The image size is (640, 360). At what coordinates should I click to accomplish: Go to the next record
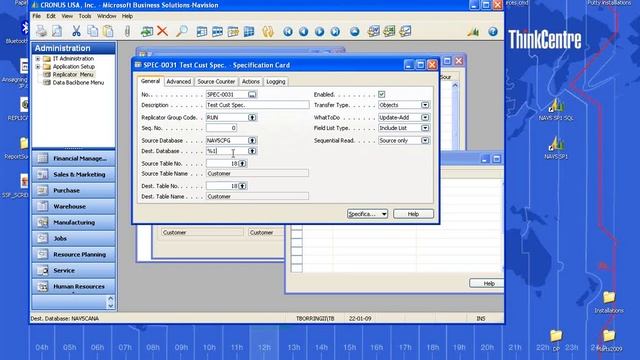pos(319,31)
